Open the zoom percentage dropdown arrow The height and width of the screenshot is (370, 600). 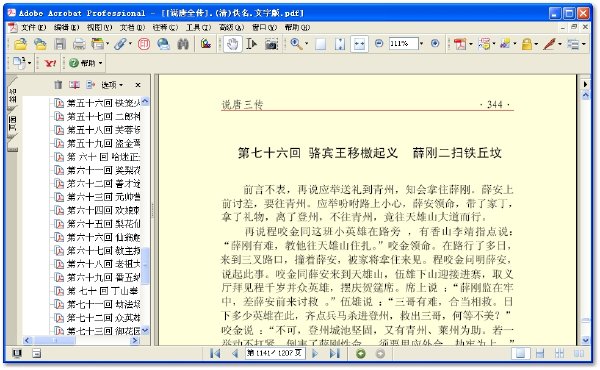point(422,44)
